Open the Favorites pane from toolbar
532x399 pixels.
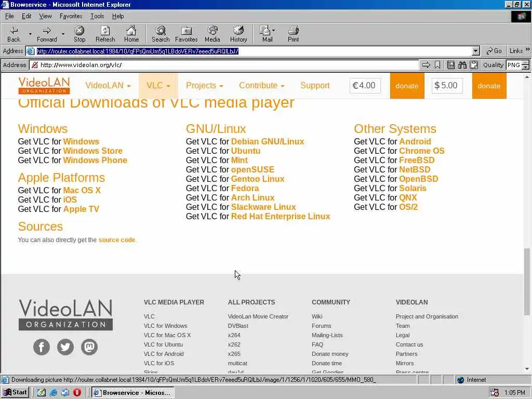click(187, 34)
